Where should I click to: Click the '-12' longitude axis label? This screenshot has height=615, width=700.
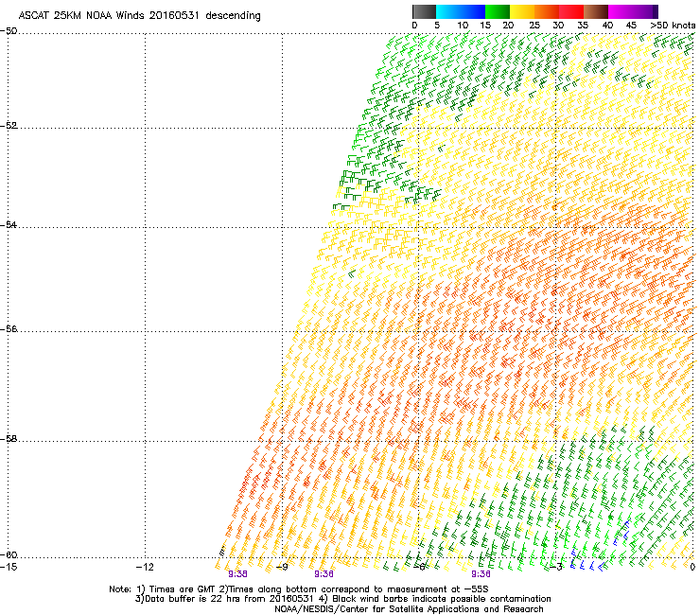tap(145, 567)
